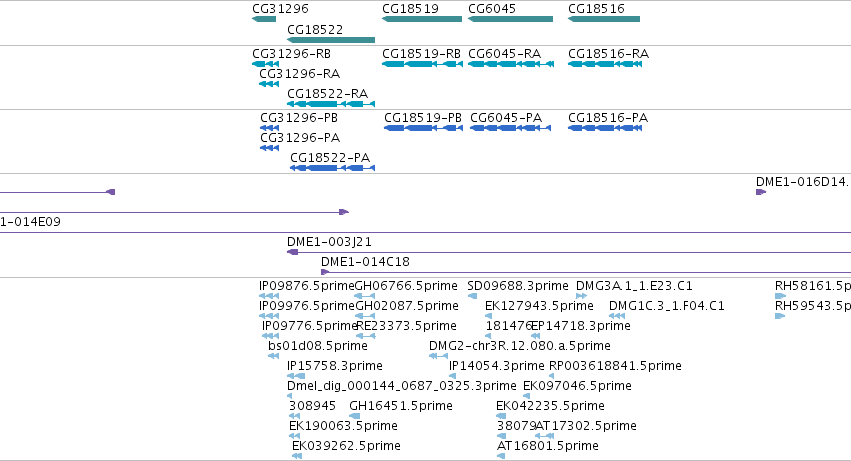Select the GH06766.5prime EST label
This screenshot has height=461, width=851.
(x=406, y=286)
